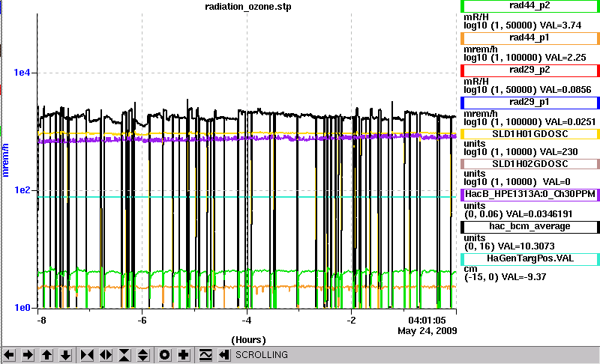Screen dimensions: 600x364
Task: Zoom in the vertical axis
Action: (x=124, y=355)
